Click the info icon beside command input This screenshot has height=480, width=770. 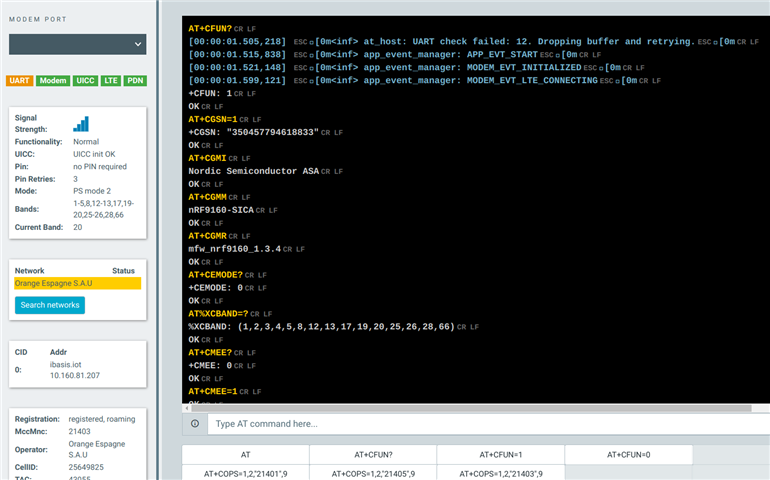click(195, 424)
